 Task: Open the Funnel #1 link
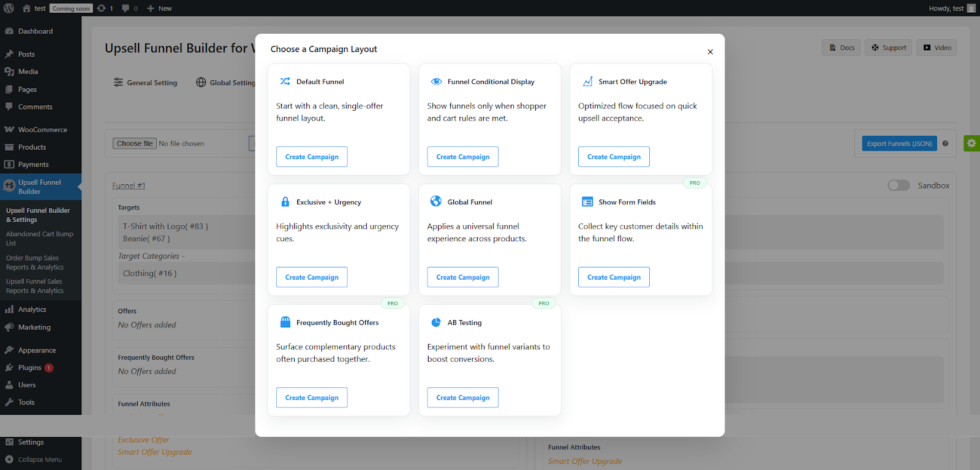[129, 185]
